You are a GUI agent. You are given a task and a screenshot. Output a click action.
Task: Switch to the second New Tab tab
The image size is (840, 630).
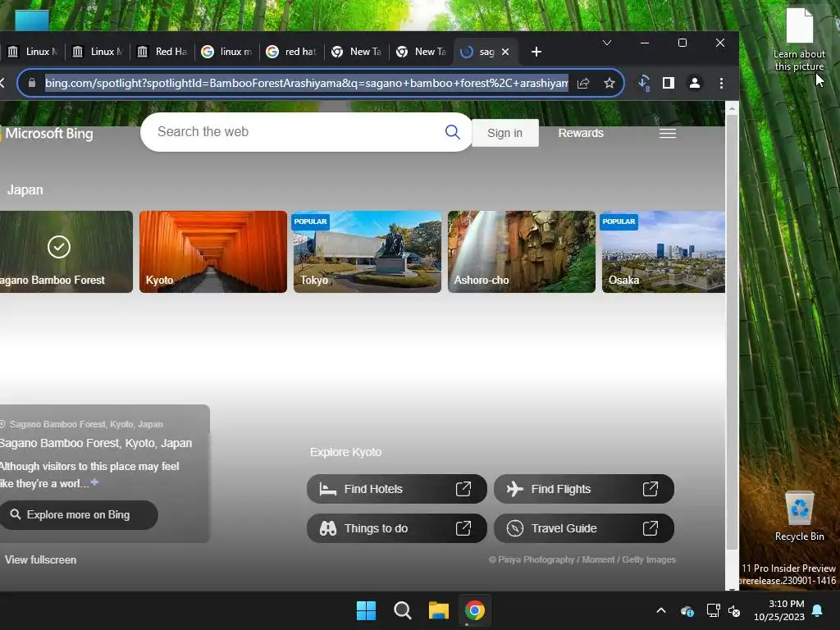click(x=422, y=52)
